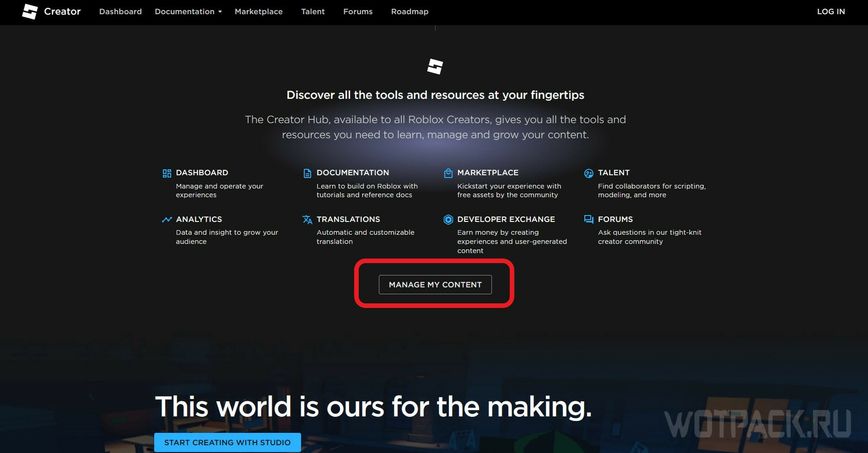
Task: Click the Forums chat bubbles icon
Action: pos(589,220)
